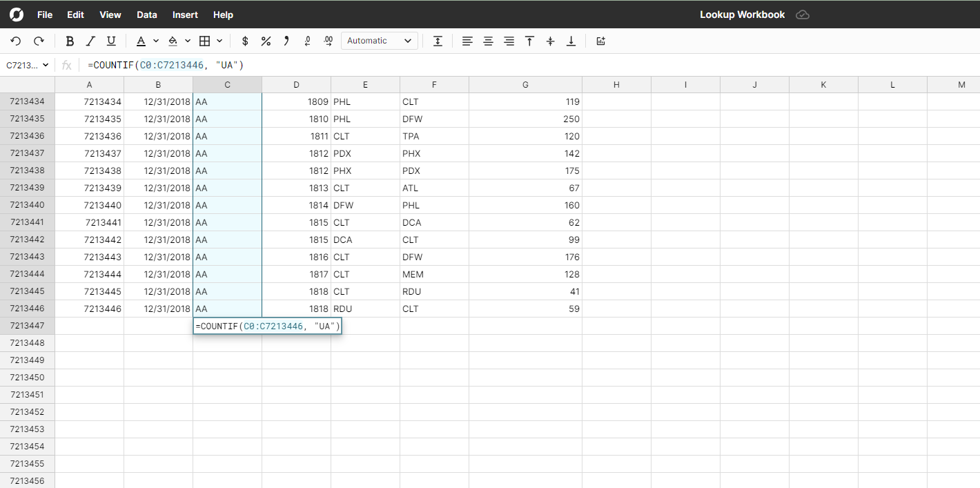This screenshot has width=980, height=488.
Task: Toggle underline formatting
Action: [x=111, y=41]
